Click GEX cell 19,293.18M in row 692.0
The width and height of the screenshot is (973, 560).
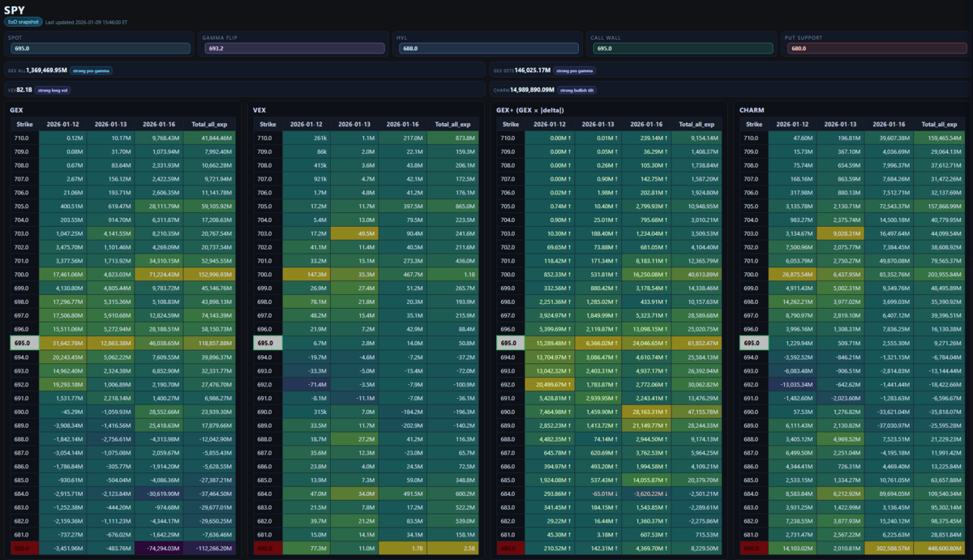(62, 385)
